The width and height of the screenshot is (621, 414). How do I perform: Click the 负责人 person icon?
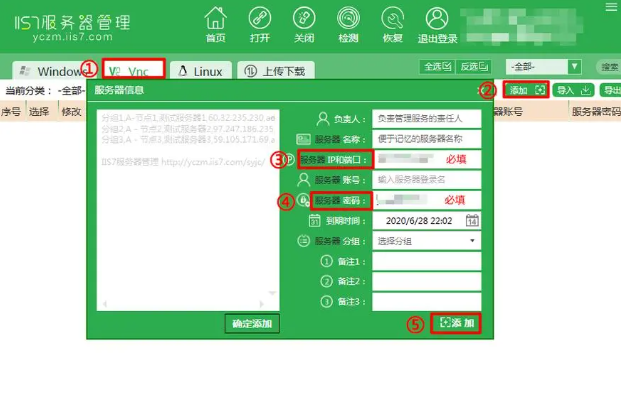pos(323,118)
